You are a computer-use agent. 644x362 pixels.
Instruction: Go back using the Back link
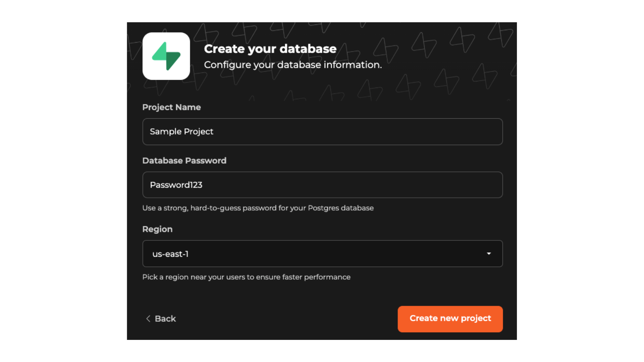point(165,319)
